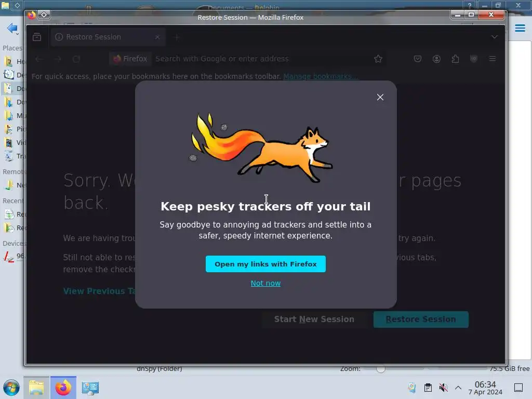Click the first system tray notes icon

pos(413,388)
